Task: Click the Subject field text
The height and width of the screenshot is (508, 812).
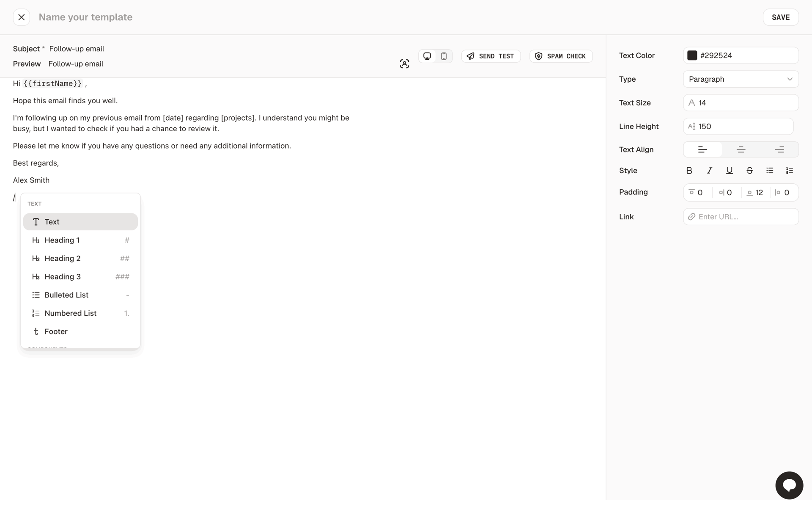Action: coord(77,49)
